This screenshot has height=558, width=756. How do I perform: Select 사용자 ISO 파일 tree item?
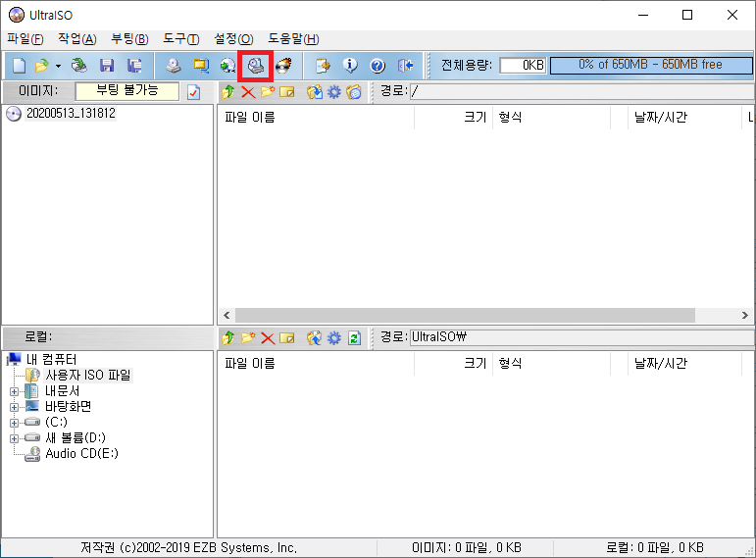coord(88,376)
